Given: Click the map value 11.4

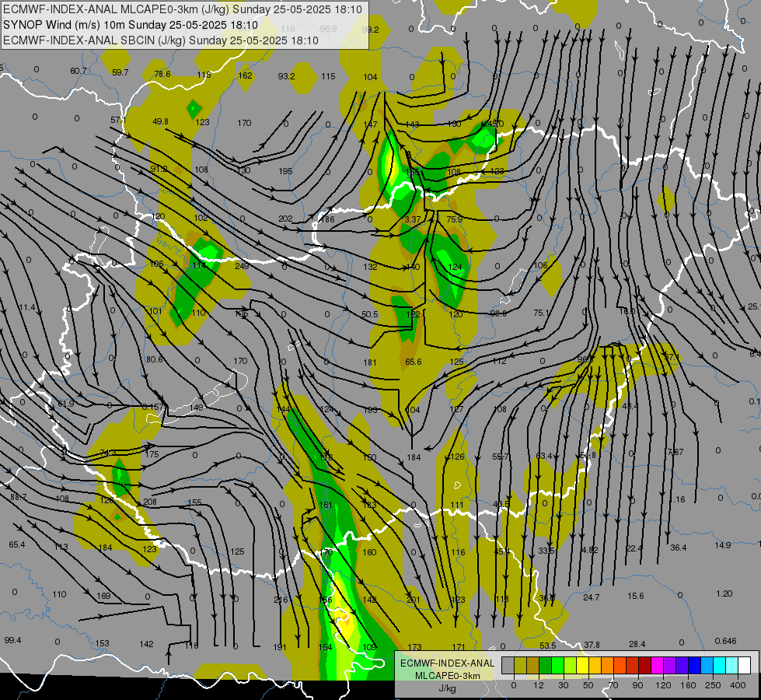Looking at the screenshot, I should point(27,307).
